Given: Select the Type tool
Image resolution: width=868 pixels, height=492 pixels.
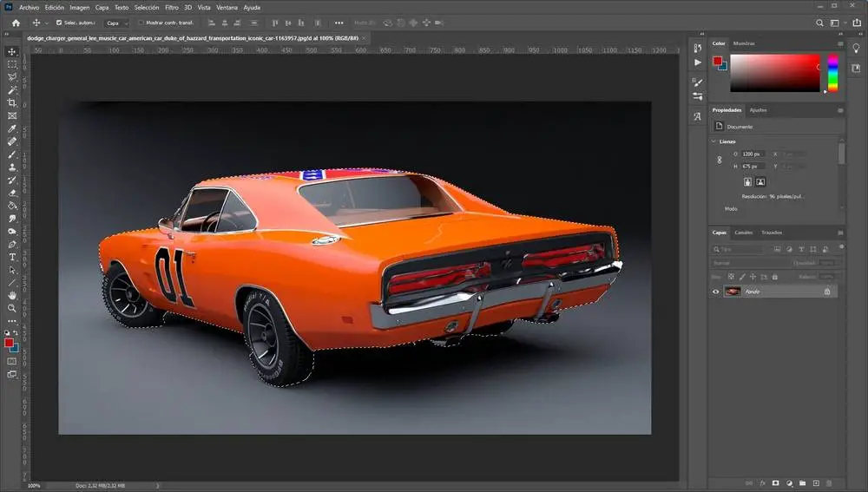Looking at the screenshot, I should click(x=12, y=257).
